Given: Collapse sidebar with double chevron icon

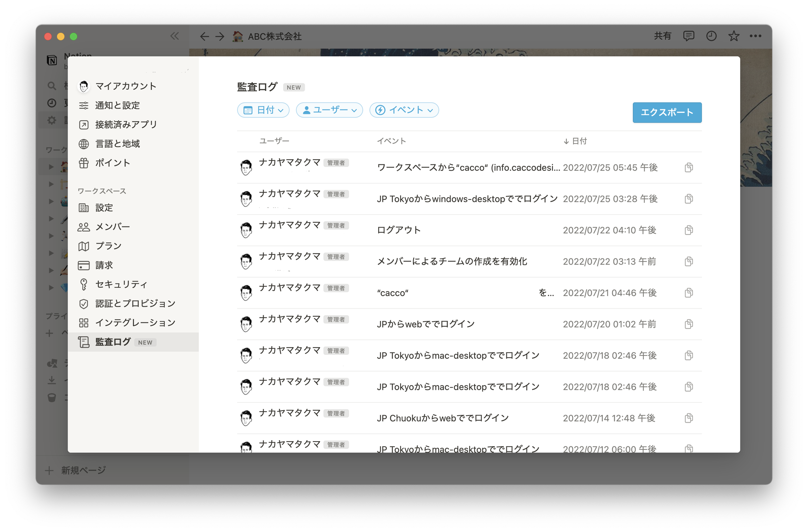Looking at the screenshot, I should pos(175,36).
